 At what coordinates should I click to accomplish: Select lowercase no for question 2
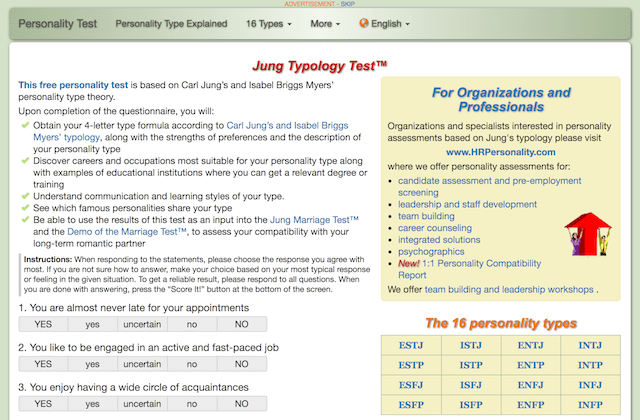(192, 364)
